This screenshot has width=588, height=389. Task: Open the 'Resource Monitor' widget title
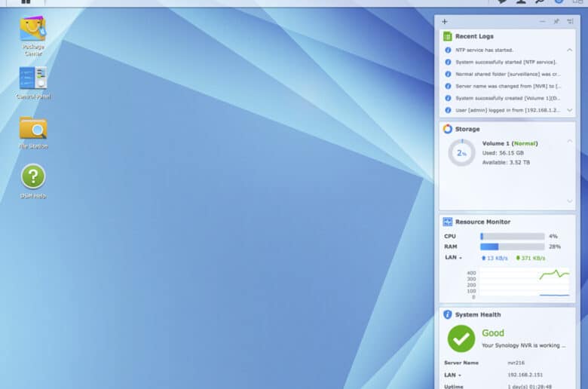(482, 222)
